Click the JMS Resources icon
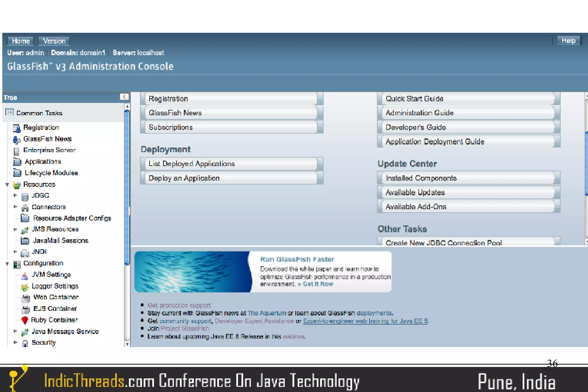This screenshot has height=392, width=588. click(25, 230)
